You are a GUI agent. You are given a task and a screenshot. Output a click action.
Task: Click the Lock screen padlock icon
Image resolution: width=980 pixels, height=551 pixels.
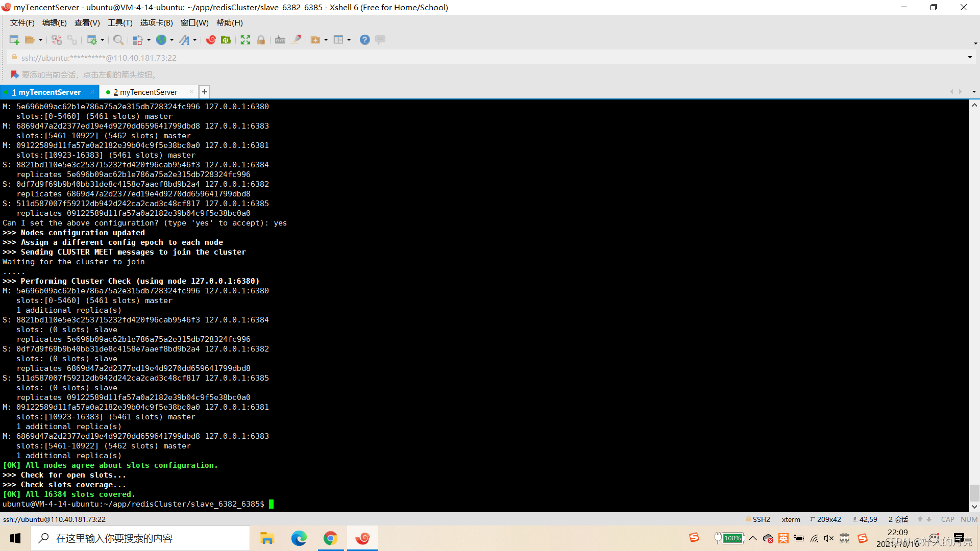pos(261,40)
